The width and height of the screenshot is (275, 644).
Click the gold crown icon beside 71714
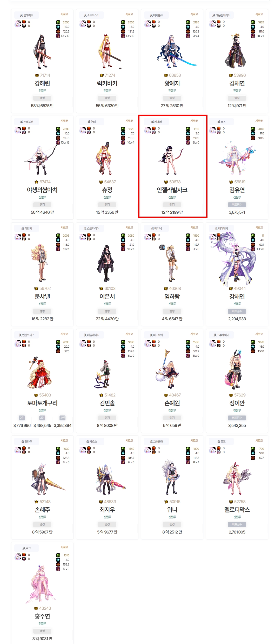point(37,75)
